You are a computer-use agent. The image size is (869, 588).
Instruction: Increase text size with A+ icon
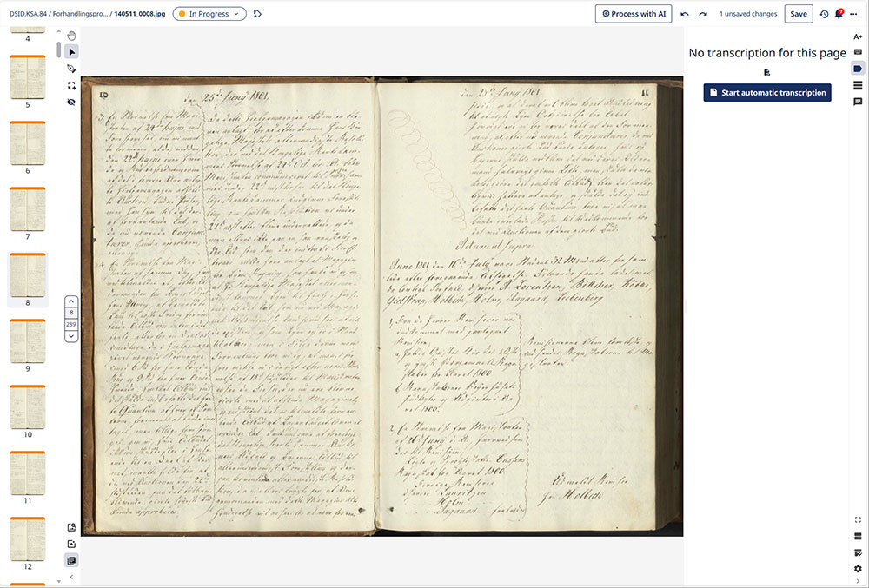[858, 36]
